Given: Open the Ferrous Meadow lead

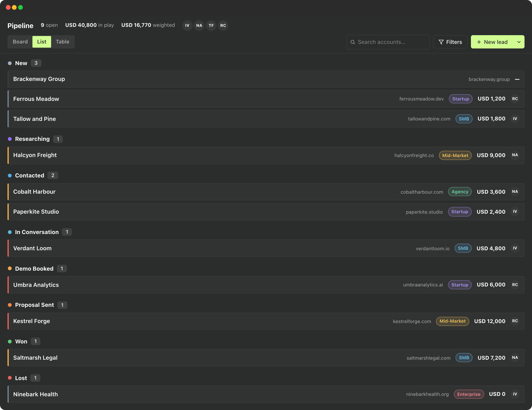Looking at the screenshot, I should (x=266, y=99).
